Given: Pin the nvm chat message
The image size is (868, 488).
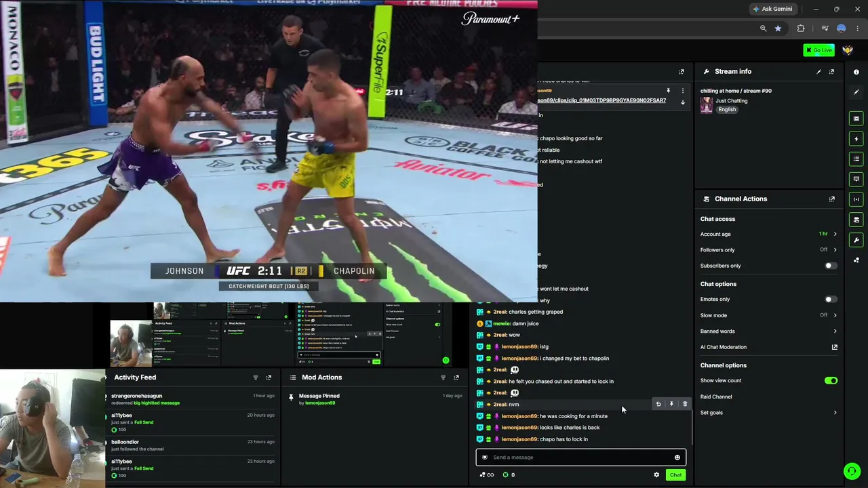Looking at the screenshot, I should pos(671,404).
